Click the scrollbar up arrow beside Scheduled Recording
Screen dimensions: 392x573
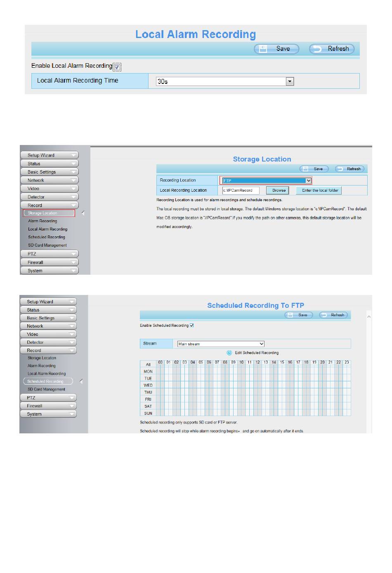369,317
